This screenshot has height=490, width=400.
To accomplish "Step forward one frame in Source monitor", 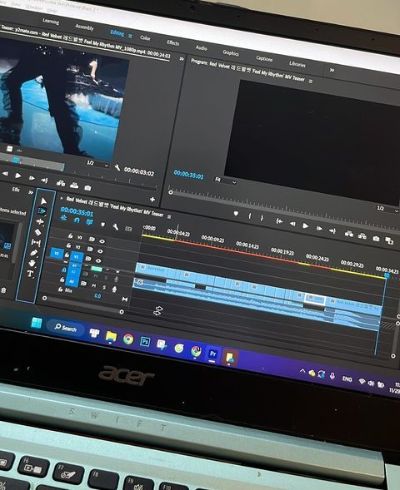I will (x=31, y=178).
